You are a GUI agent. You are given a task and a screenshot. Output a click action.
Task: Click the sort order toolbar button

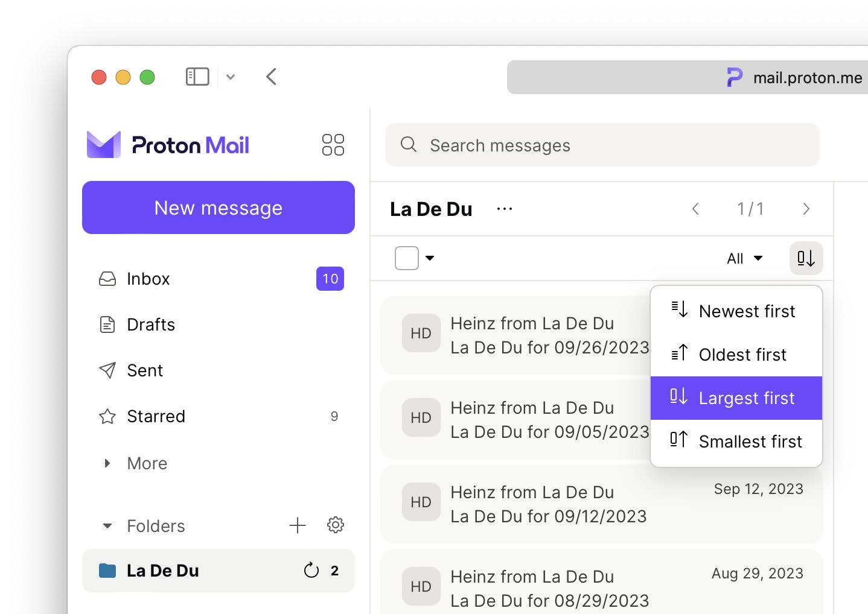(806, 258)
